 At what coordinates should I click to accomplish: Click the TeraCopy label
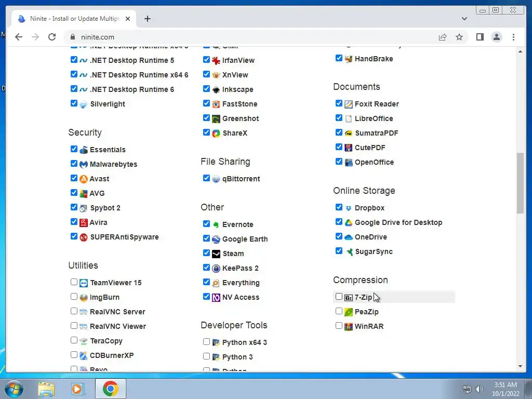[x=106, y=341]
